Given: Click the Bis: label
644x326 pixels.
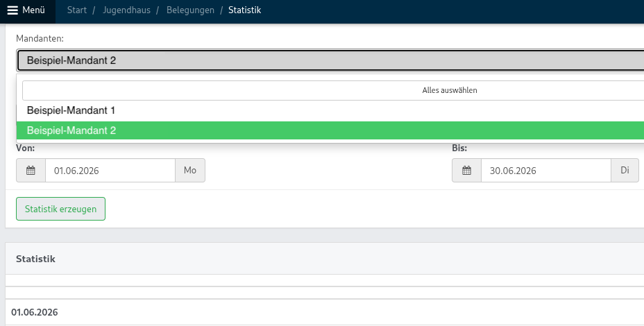Looking at the screenshot, I should [x=459, y=148].
